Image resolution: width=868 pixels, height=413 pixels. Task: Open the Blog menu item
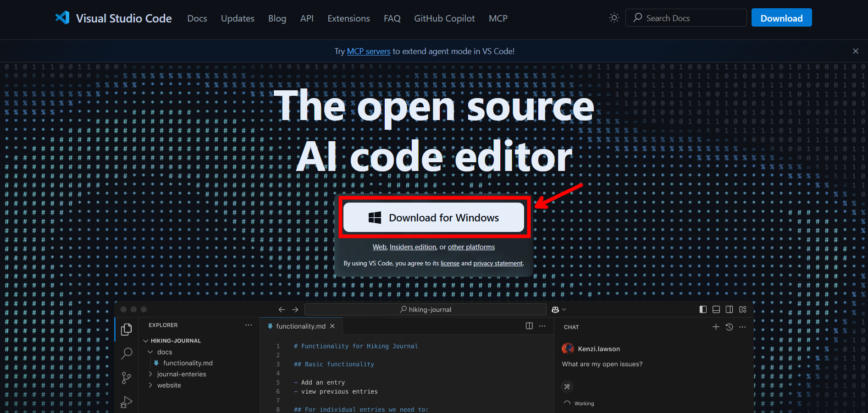[277, 18]
